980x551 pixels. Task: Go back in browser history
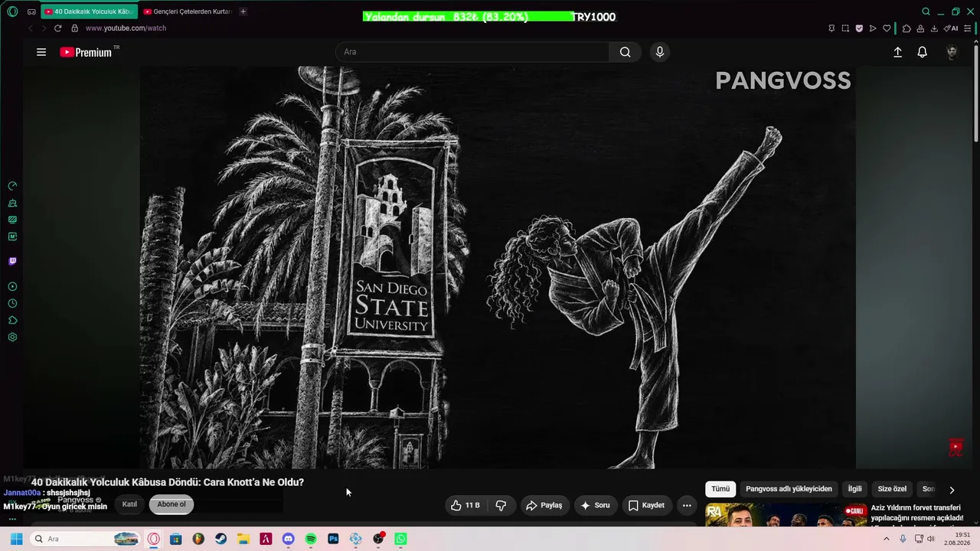click(x=31, y=28)
